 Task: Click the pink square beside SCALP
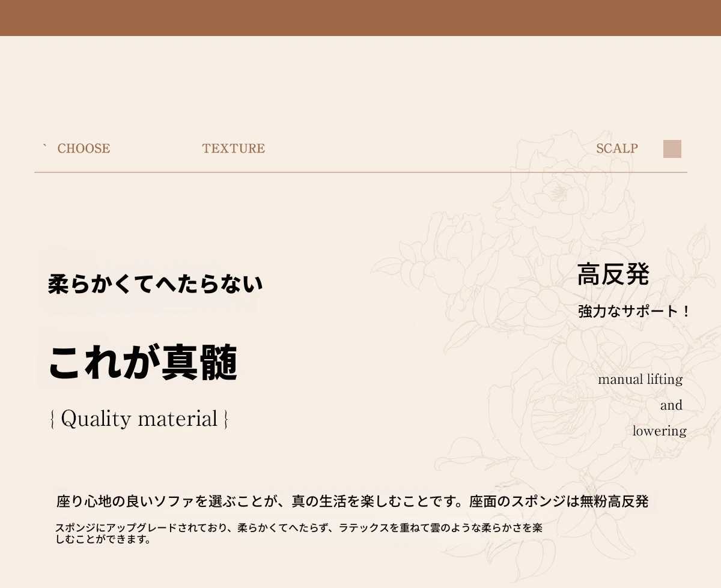672,149
